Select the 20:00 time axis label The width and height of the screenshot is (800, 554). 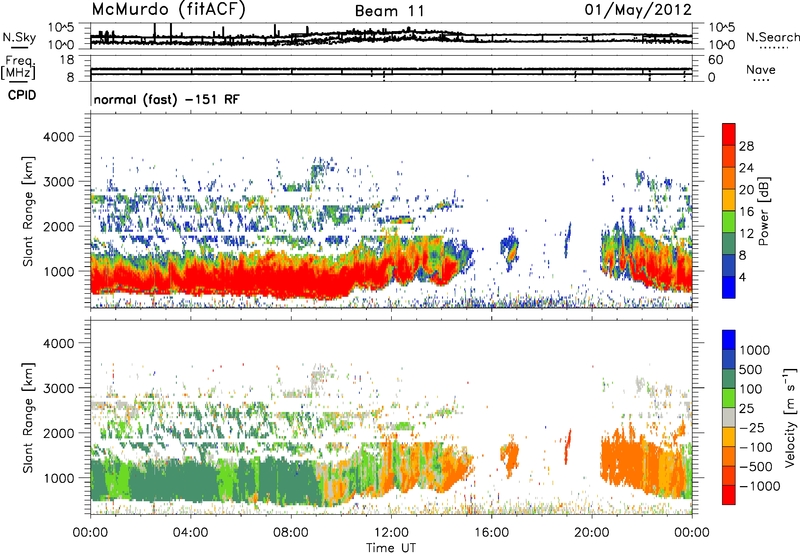click(592, 533)
